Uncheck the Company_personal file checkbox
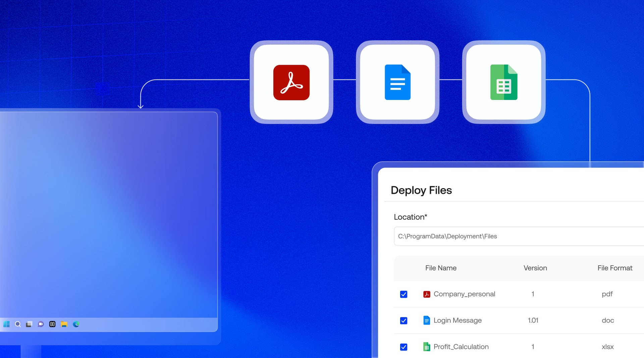This screenshot has width=644, height=358. coord(404,294)
